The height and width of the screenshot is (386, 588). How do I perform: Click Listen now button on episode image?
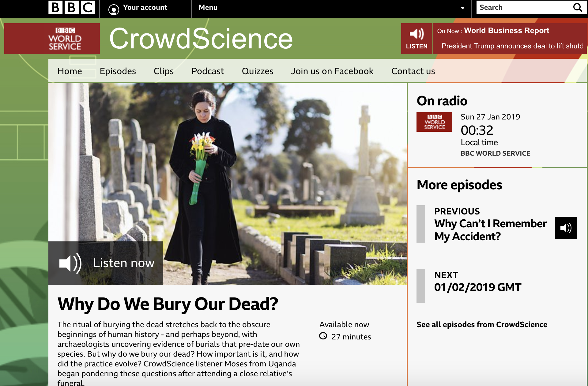pyautogui.click(x=106, y=263)
